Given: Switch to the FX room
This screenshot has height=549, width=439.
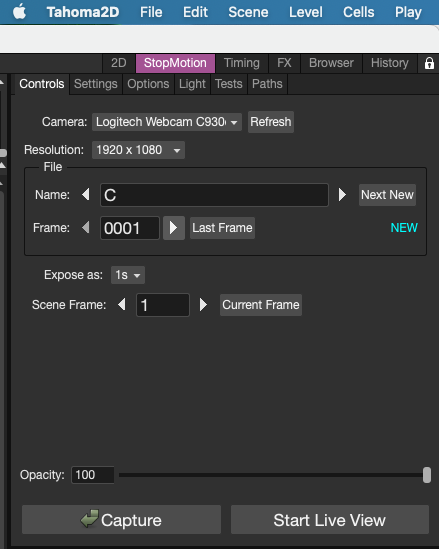Looking at the screenshot, I should click(x=284, y=63).
